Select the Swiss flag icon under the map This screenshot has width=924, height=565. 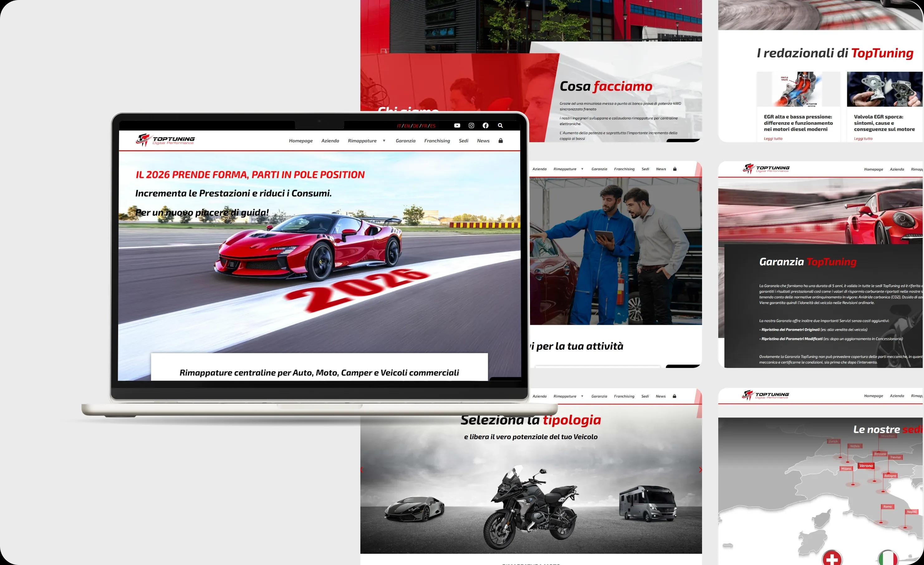[832, 558]
